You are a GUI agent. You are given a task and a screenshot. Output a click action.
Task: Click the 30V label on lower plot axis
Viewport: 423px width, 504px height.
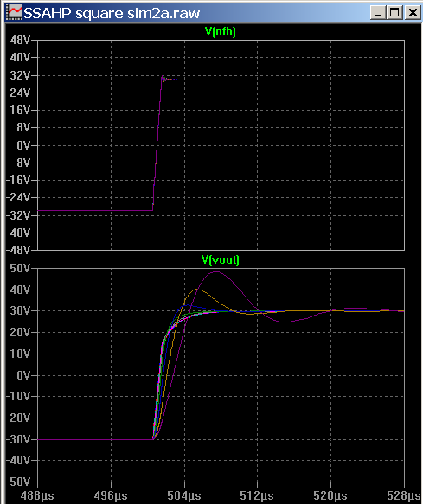[20, 311]
